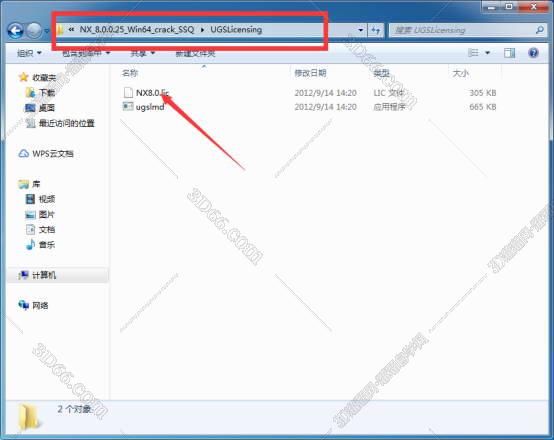The image size is (554, 440).
Task: Click the 库 libraries icon
Action: pyautogui.click(x=24, y=184)
